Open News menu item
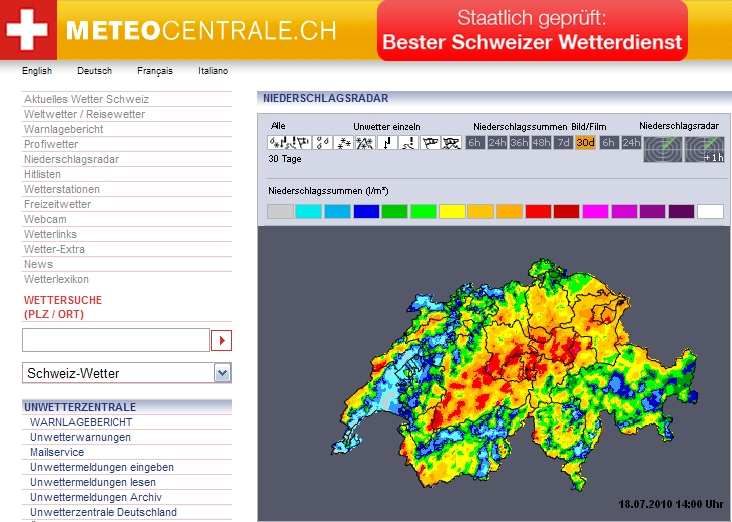This screenshot has height=522, width=732. [x=38, y=264]
